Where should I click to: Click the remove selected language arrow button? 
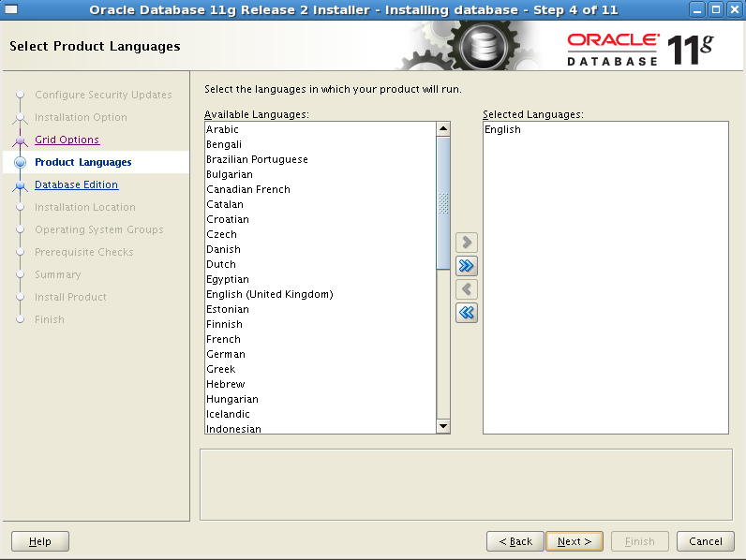tap(467, 289)
